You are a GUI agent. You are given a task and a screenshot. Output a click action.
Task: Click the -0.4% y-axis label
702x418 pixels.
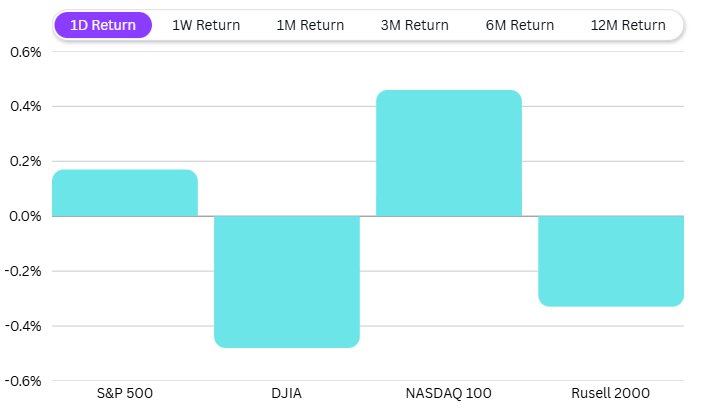pyautogui.click(x=23, y=326)
